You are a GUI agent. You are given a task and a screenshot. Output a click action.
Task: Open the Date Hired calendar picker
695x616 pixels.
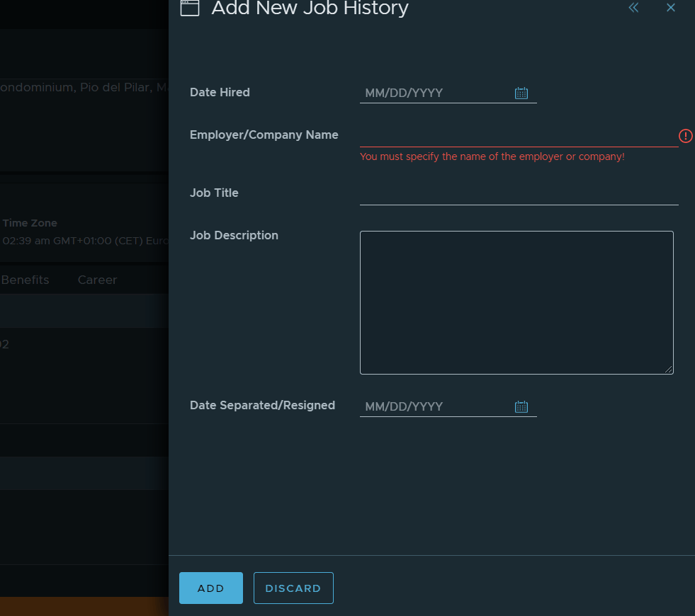coord(521,93)
